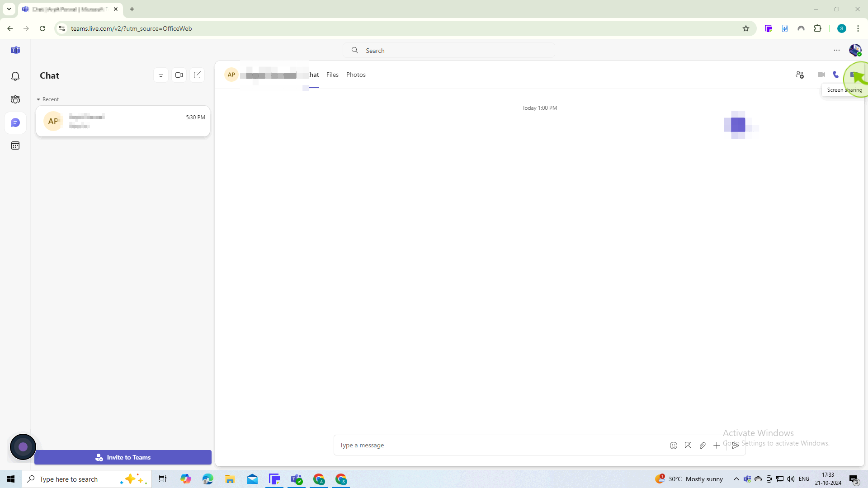
Task: Open the Community icon in Teams sidebar
Action: tap(15, 99)
